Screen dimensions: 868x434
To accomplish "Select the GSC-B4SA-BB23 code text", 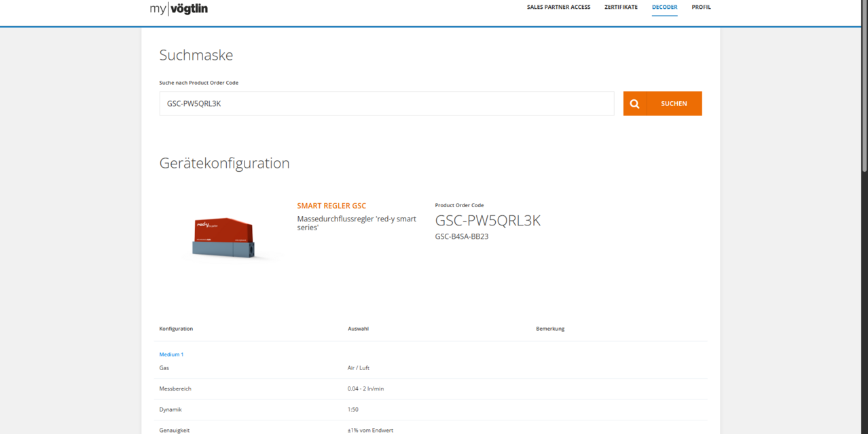I will pos(462,237).
